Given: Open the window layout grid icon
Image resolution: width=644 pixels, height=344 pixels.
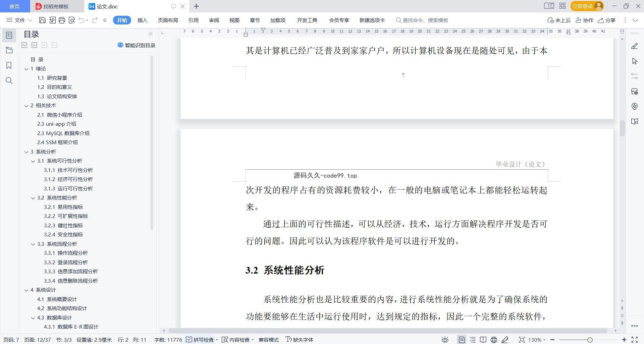Looking at the screenshot, I should [x=562, y=6].
